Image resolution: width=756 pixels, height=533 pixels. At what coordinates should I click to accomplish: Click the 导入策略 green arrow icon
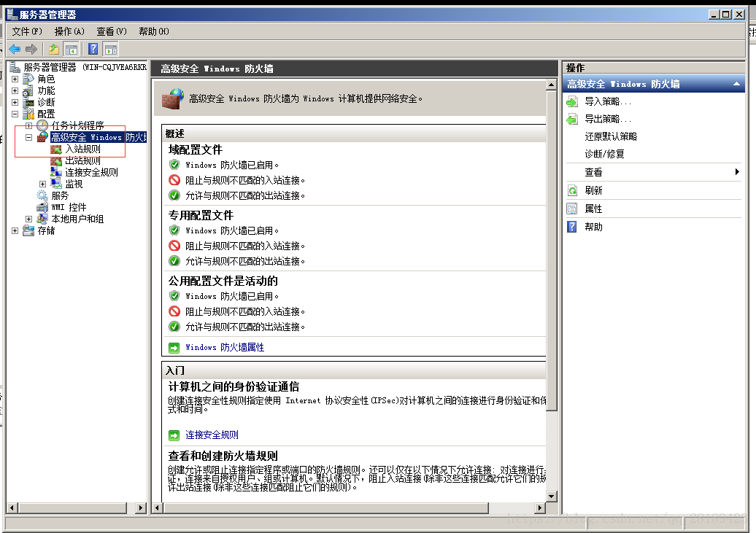point(572,101)
